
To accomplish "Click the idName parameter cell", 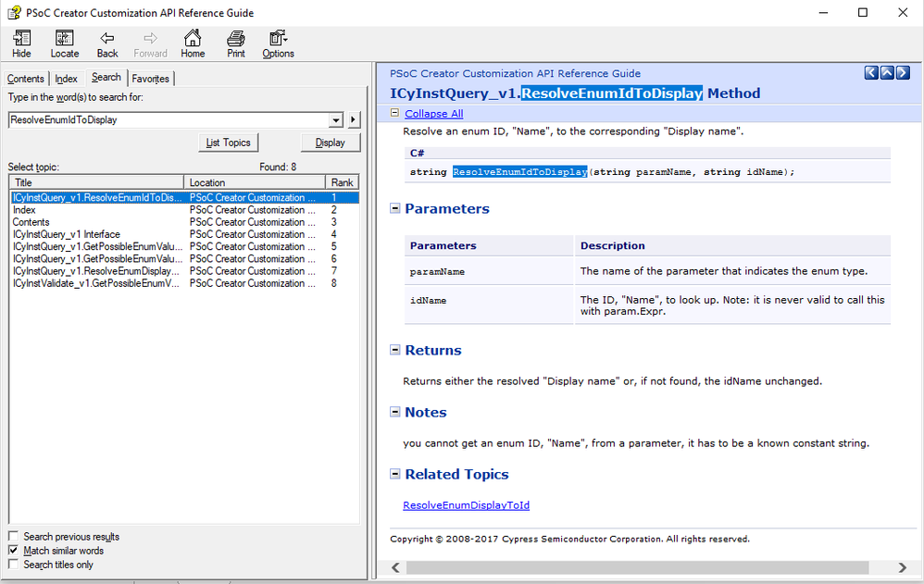I will (489, 304).
